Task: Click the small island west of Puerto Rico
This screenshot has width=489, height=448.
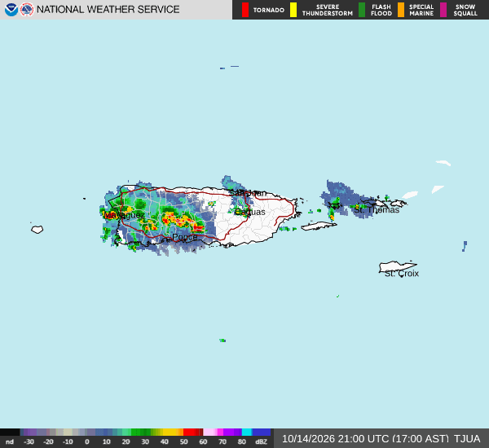Action: 37,230
